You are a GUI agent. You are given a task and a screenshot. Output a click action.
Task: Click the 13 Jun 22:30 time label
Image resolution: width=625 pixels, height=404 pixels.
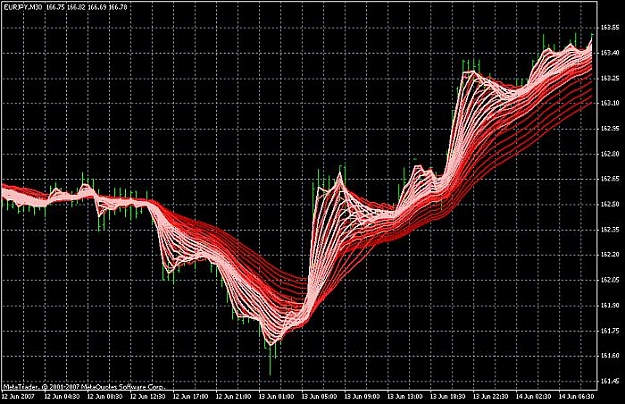tap(491, 397)
